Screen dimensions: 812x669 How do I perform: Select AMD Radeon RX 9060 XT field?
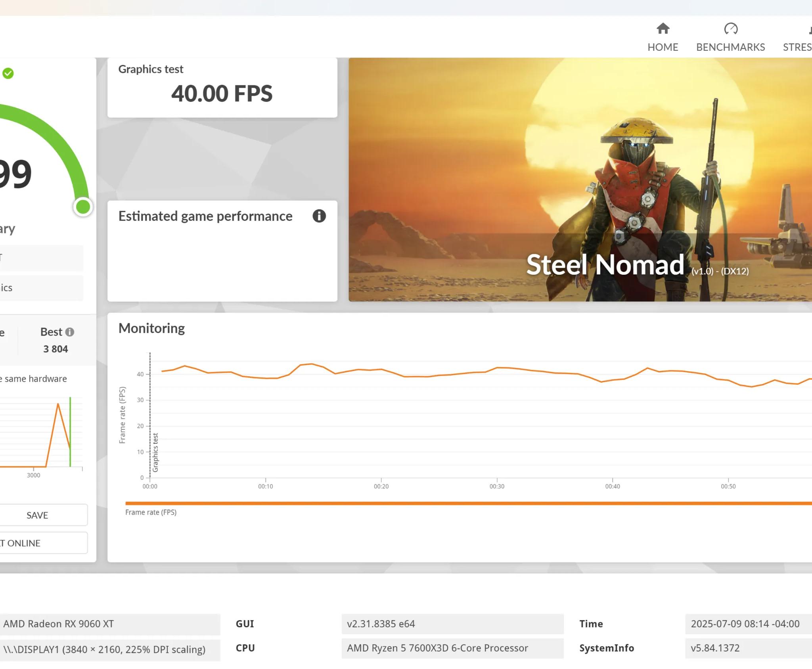click(x=110, y=624)
